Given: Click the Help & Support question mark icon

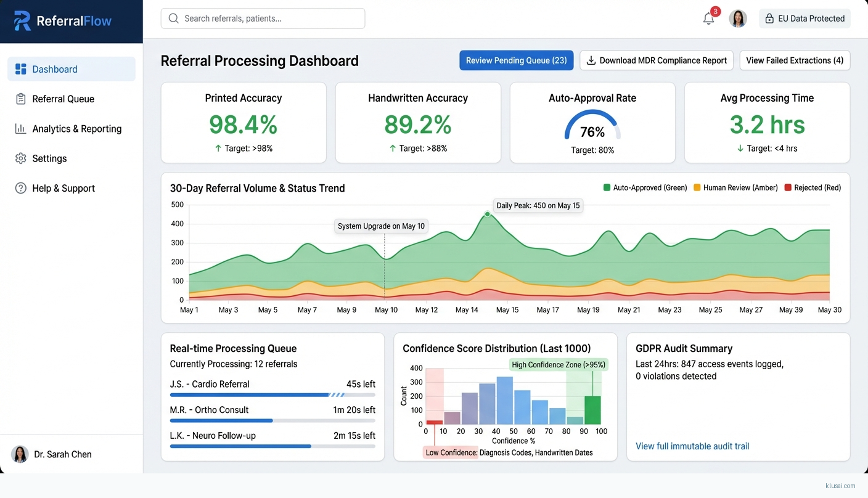Looking at the screenshot, I should (21, 188).
